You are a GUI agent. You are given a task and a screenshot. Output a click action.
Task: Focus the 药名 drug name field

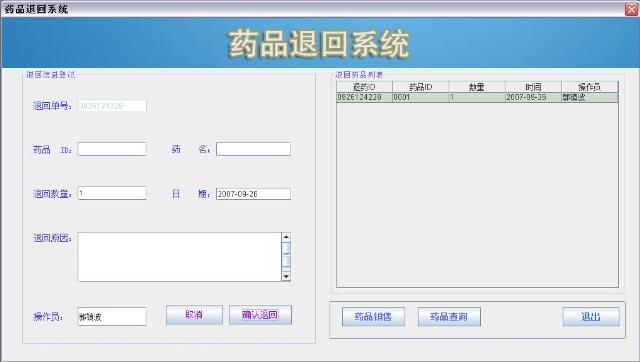[x=253, y=149]
